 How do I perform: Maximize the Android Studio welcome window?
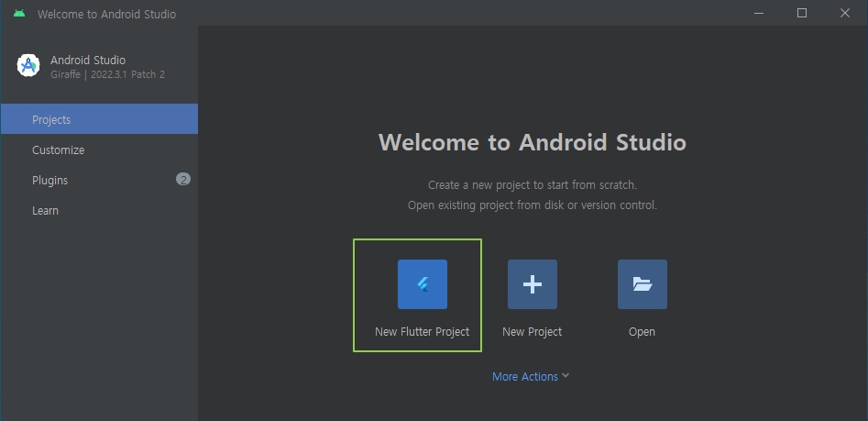click(802, 13)
